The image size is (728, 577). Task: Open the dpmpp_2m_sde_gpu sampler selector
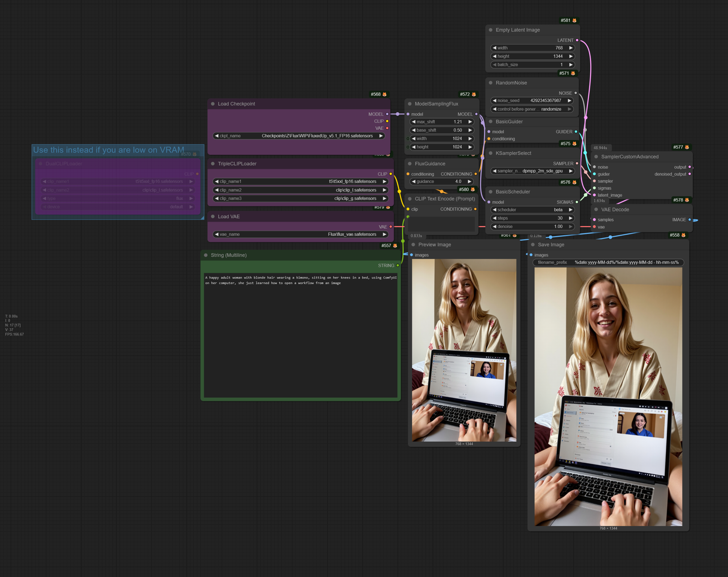click(532, 171)
